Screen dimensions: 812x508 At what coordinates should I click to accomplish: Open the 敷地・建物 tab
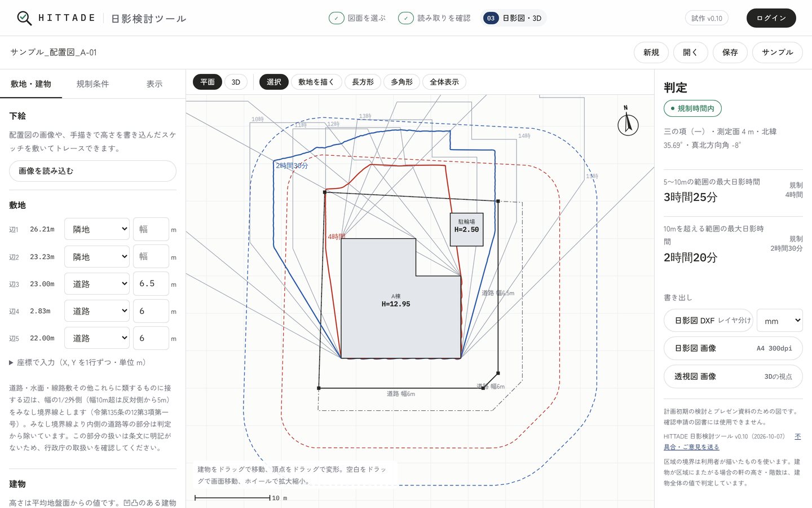point(31,84)
